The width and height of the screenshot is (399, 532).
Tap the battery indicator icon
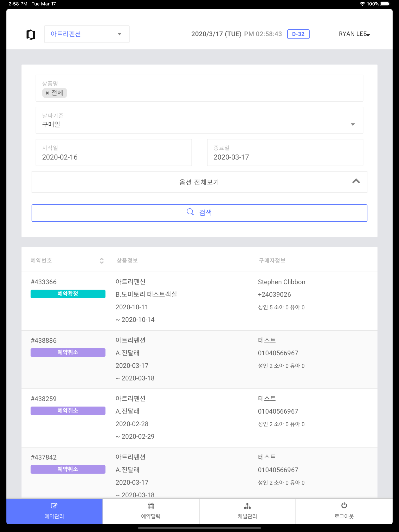point(385,4)
